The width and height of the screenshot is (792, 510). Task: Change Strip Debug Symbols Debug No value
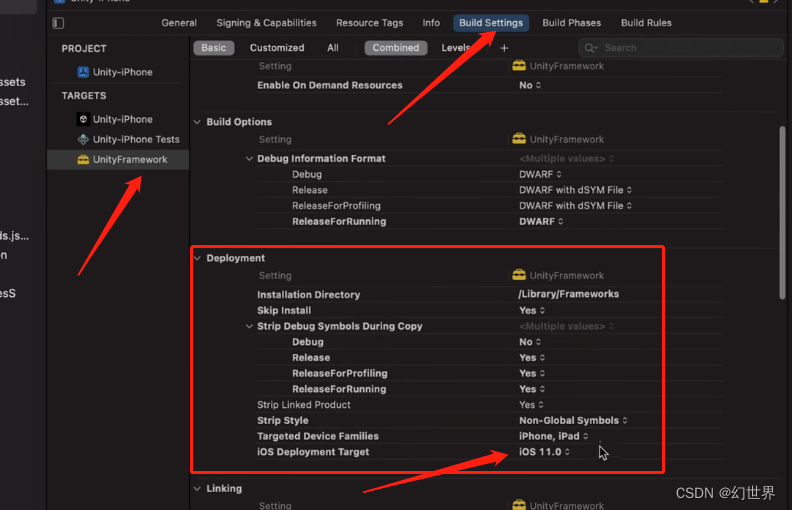coord(530,342)
